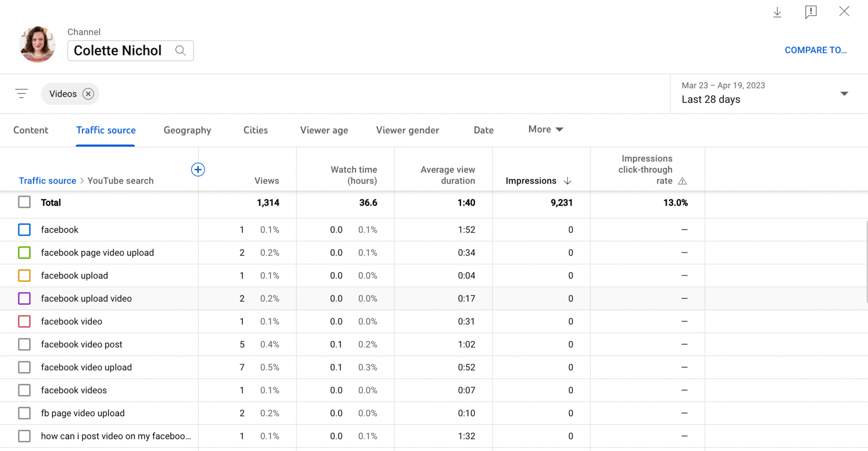Click the Colette Nichol channel search field
Image resolution: width=868 pixels, height=451 pixels.
pos(131,50)
